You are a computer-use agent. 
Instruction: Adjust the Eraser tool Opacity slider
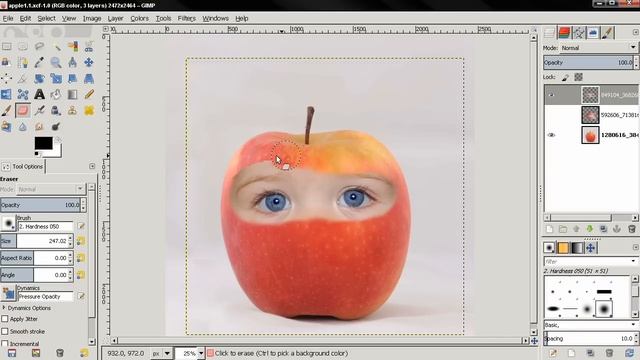click(40, 205)
